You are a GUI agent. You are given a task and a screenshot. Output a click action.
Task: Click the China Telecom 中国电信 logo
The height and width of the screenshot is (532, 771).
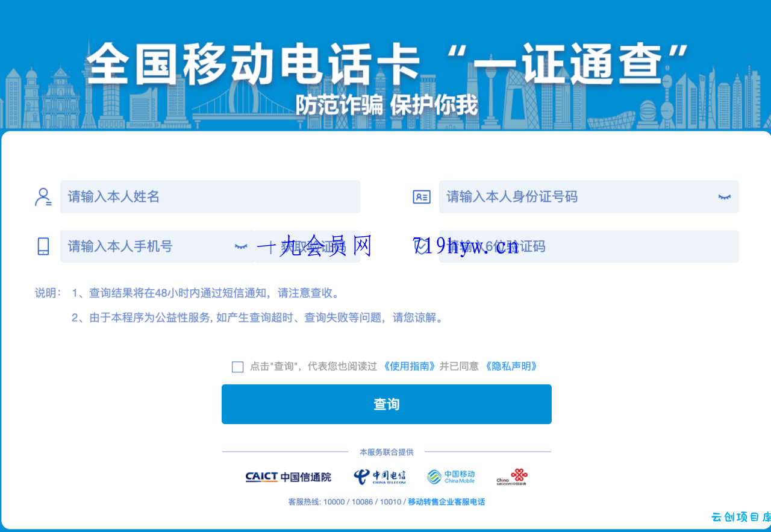[x=379, y=477]
